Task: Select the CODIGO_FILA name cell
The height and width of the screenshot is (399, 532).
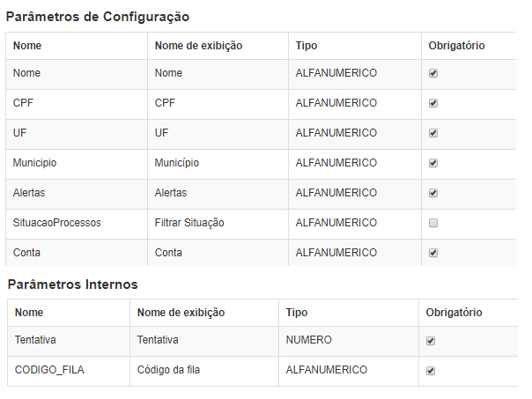Action: click(x=49, y=370)
